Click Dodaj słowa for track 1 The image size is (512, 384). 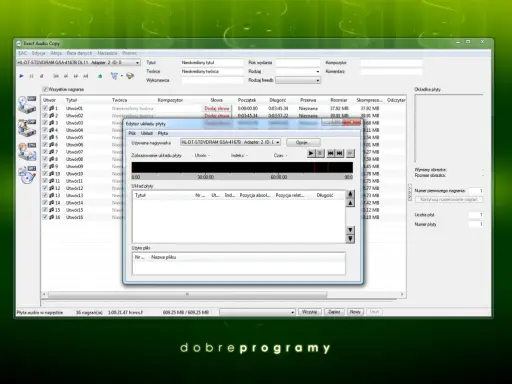[217, 108]
